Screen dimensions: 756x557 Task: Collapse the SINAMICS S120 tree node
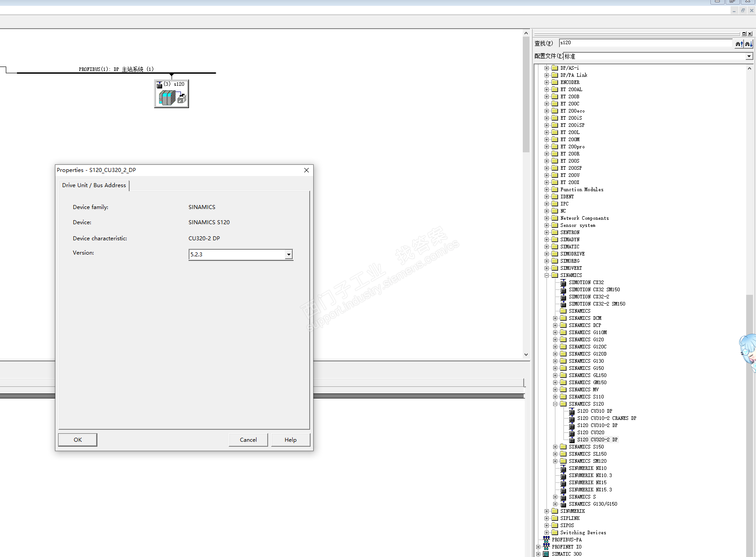pyautogui.click(x=555, y=404)
